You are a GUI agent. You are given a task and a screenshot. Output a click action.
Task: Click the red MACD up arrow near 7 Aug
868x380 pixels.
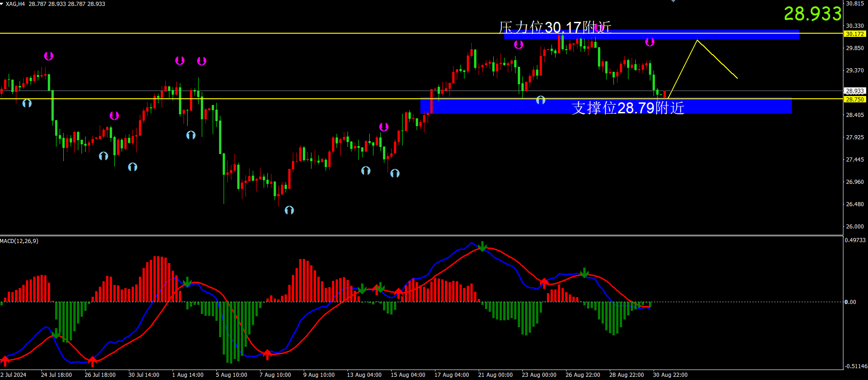267,354
